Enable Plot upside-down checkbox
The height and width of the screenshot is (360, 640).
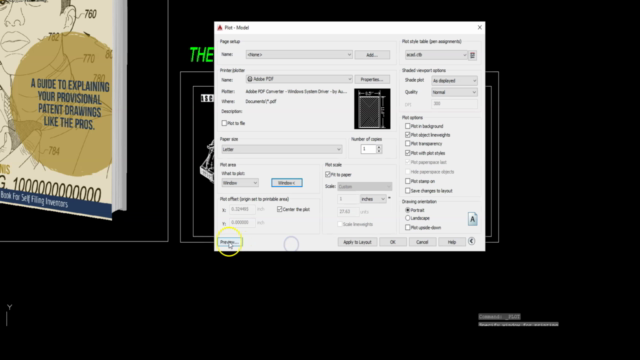coord(407,227)
